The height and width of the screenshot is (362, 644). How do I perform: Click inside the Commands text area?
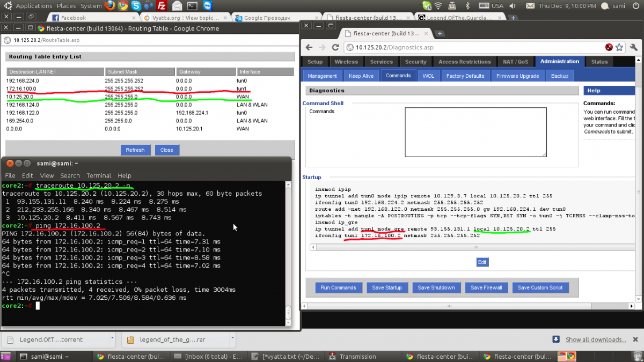[475, 132]
